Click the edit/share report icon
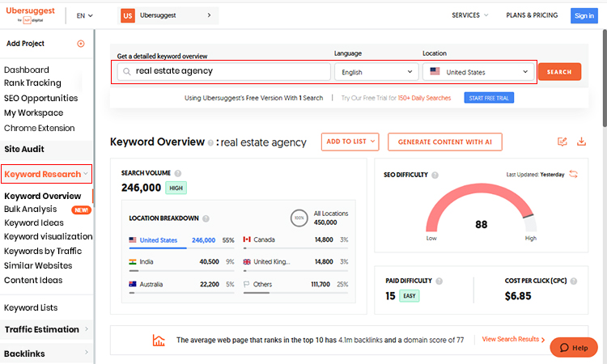The image size is (607, 364). pos(562,142)
